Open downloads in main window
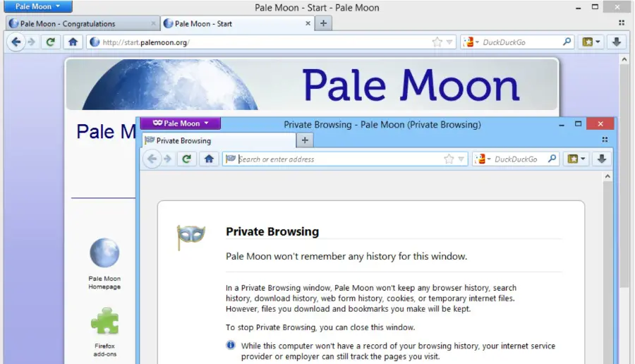Image resolution: width=635 pixels, height=364 pixels. (x=617, y=42)
